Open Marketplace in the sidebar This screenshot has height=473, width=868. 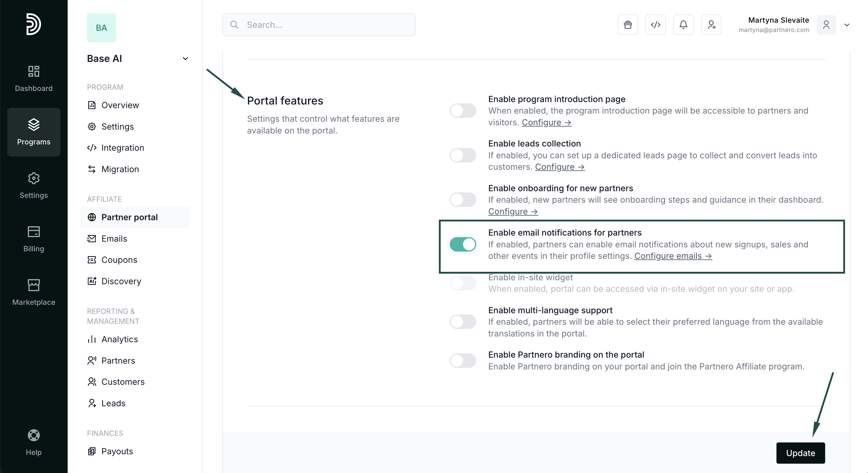[34, 292]
